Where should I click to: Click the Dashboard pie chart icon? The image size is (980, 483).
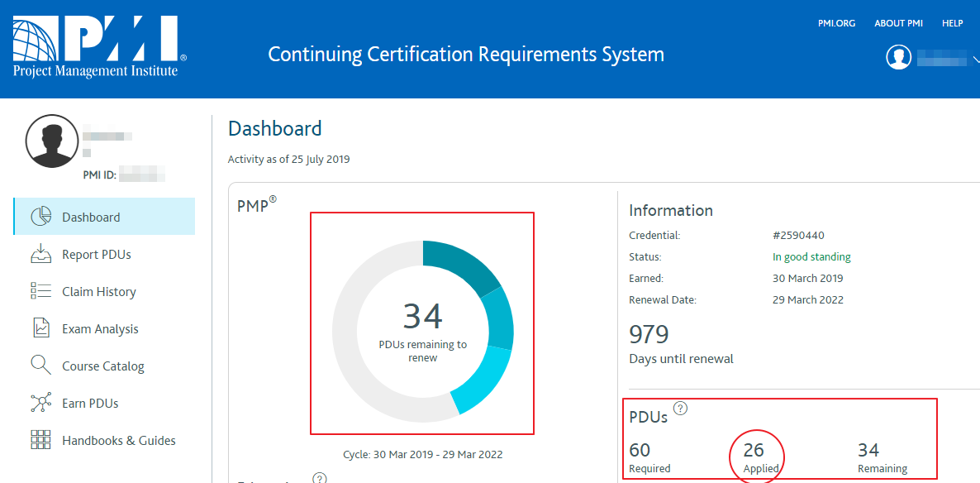pyautogui.click(x=41, y=217)
